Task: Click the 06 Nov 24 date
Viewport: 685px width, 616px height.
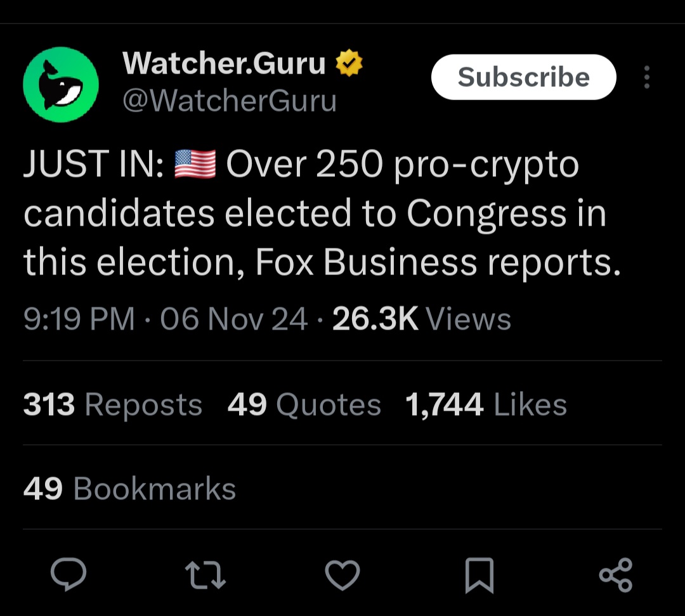Action: coord(233,319)
